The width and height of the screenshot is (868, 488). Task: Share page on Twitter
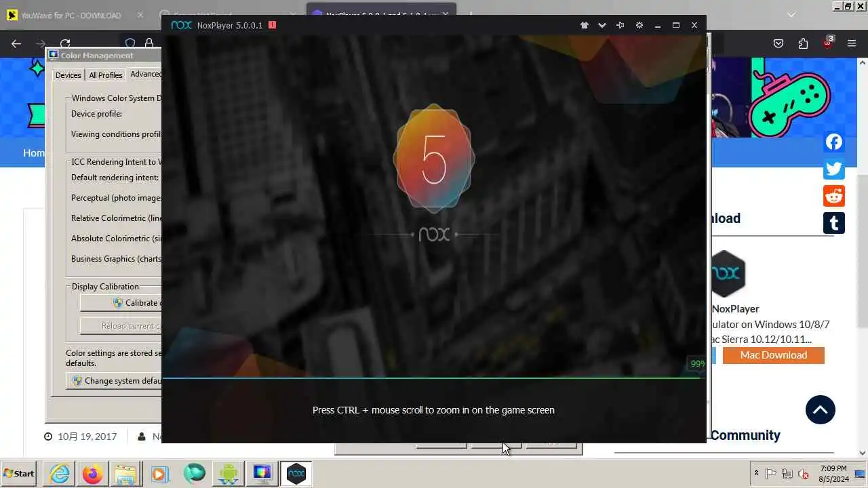[x=834, y=169]
